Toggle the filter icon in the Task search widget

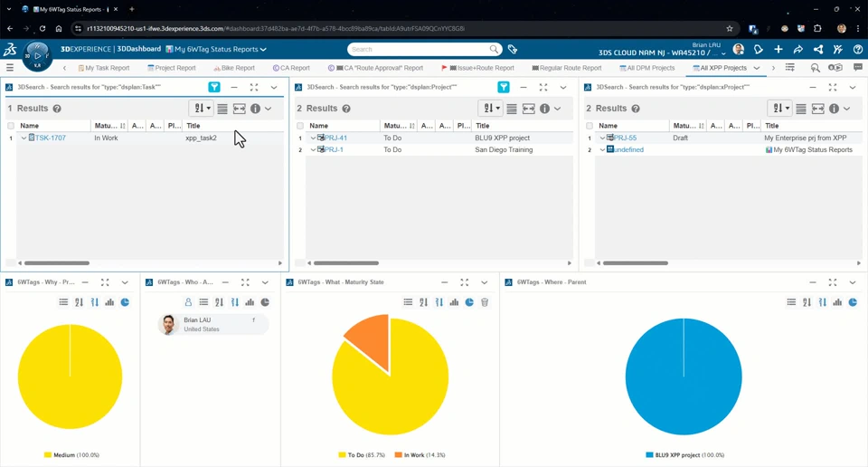pos(214,87)
